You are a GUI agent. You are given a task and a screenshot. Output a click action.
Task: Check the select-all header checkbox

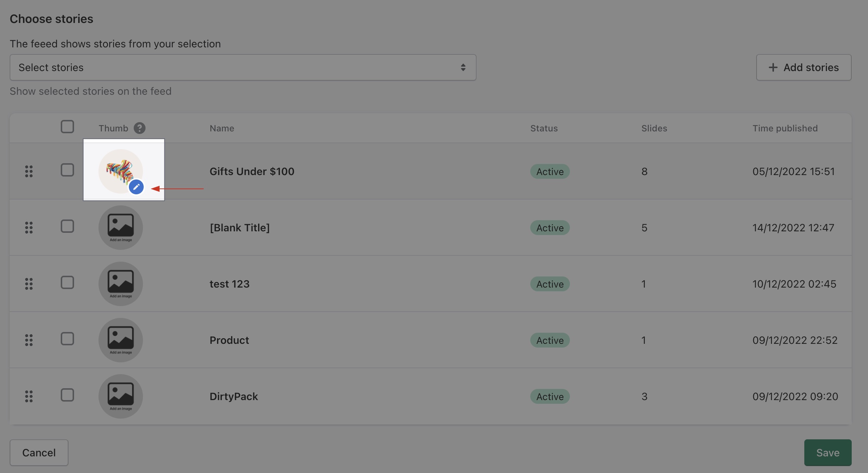(67, 127)
